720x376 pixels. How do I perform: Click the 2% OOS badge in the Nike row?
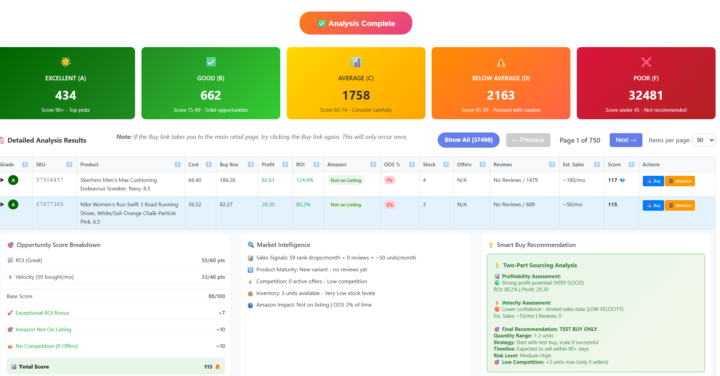coord(390,205)
